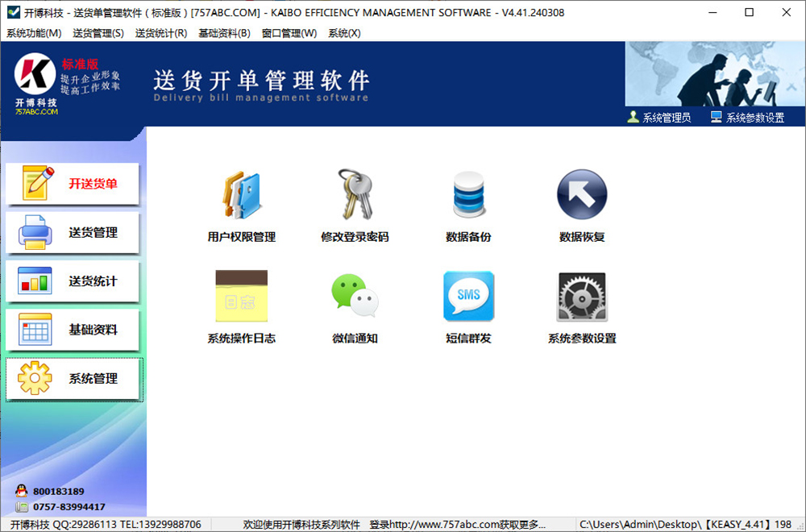Open the 用户权限管理 folder icon
Image resolution: width=806 pixels, height=532 pixels.
pos(242,195)
